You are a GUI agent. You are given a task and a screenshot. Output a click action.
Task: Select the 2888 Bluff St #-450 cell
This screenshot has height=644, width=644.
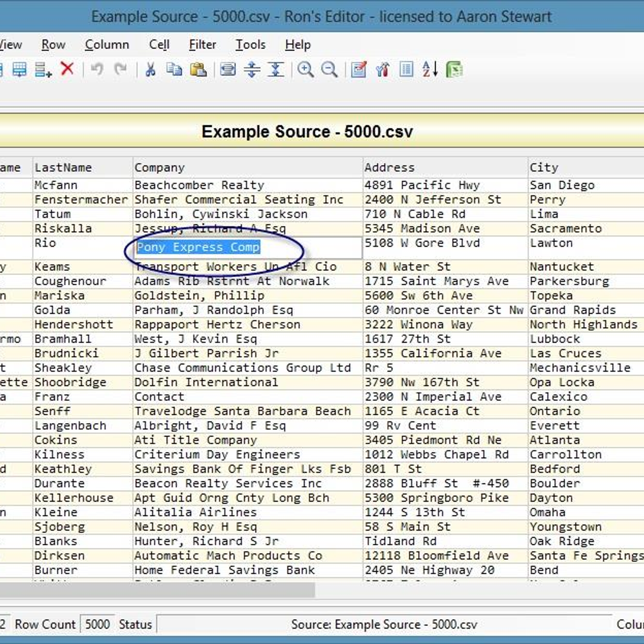(x=445, y=483)
